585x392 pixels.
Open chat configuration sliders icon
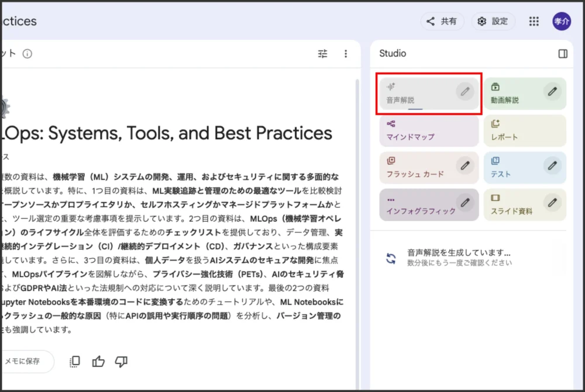click(323, 54)
